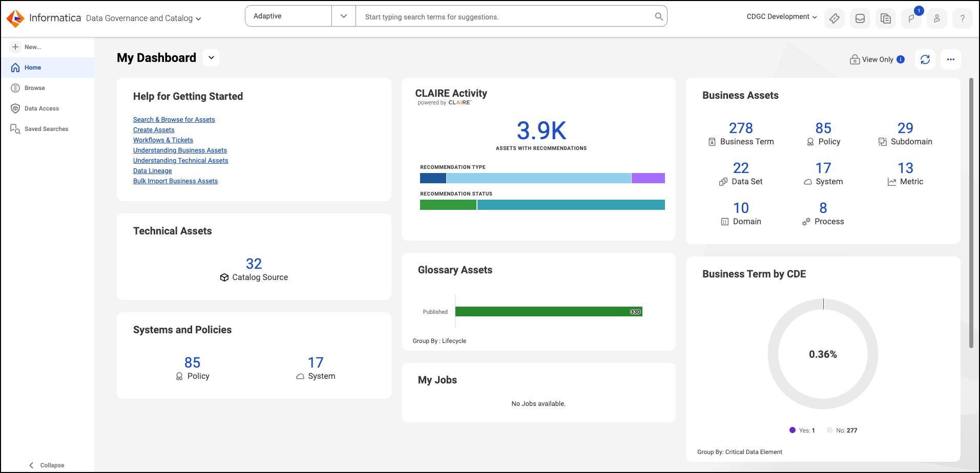This screenshot has width=980, height=473.
Task: Click the 32 Catalog Source count
Action: 254,264
